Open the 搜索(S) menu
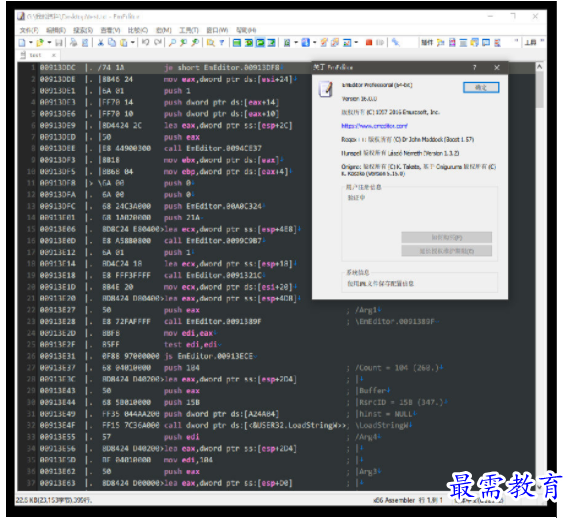The height and width of the screenshot is (518, 571). point(83,30)
